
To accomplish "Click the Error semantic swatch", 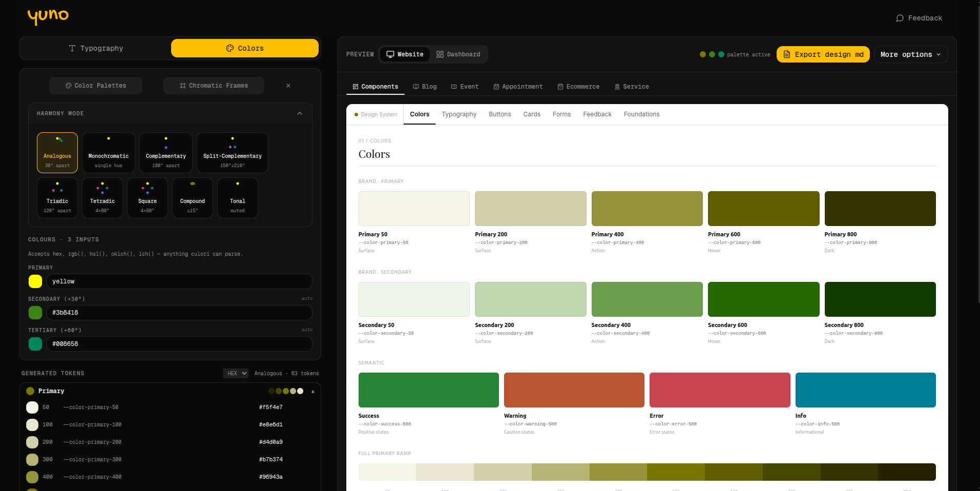I will tap(720, 390).
